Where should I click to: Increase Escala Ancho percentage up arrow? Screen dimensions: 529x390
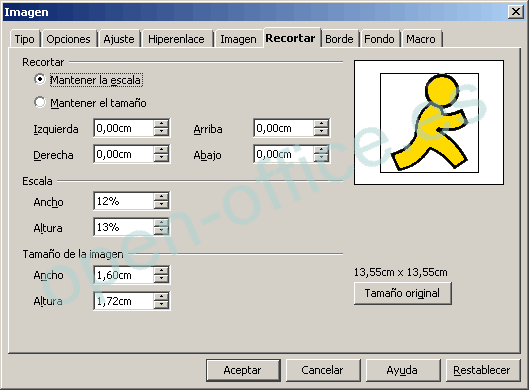[x=161, y=197]
